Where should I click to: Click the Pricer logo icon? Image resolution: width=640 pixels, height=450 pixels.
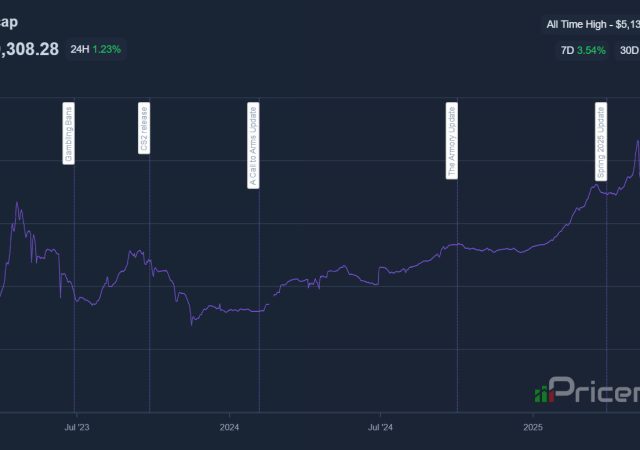coord(543,393)
